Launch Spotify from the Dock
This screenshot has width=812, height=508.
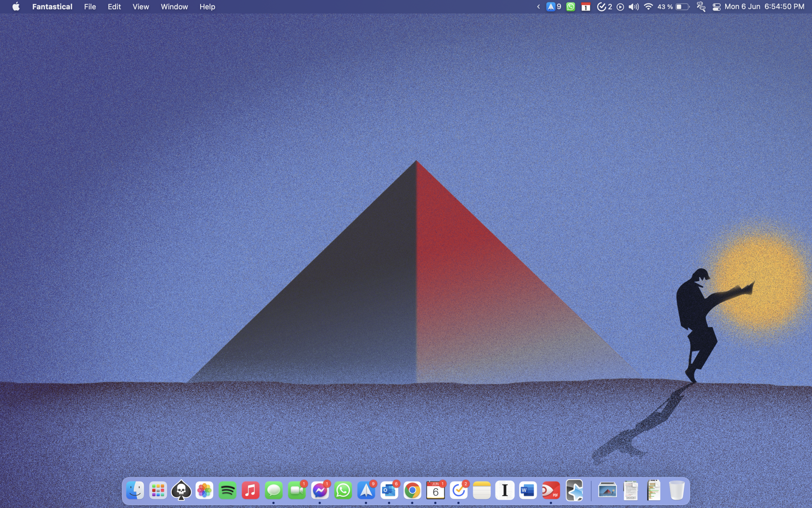(227, 491)
